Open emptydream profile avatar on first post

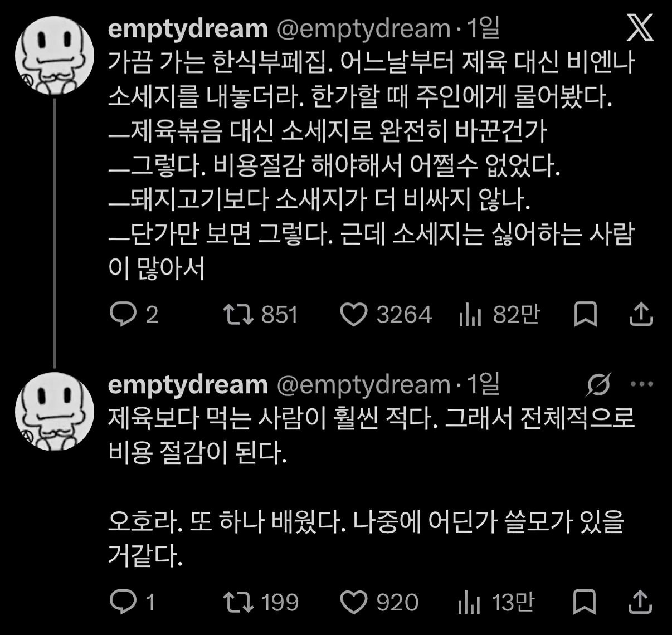(x=54, y=56)
